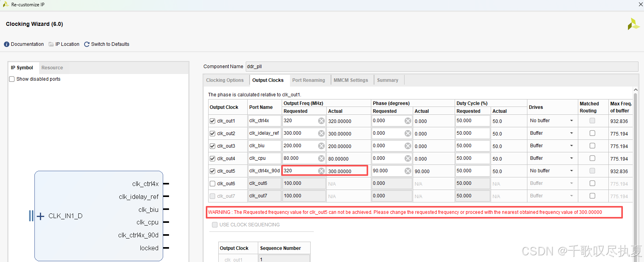The image size is (644, 262).
Task: Clear clk_out1 requested frequency field
Action: [x=321, y=121]
